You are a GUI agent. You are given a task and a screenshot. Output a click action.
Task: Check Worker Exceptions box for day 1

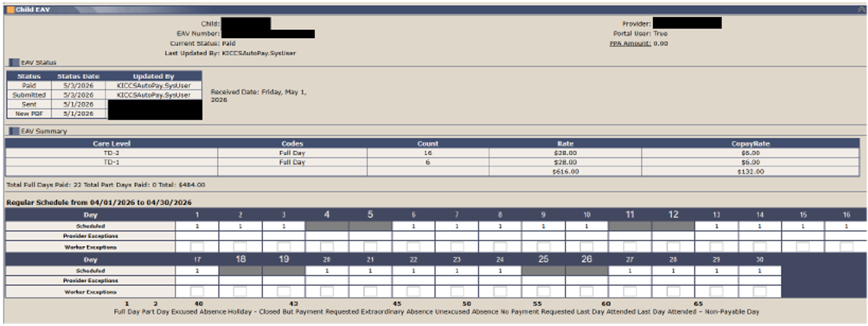point(197,247)
